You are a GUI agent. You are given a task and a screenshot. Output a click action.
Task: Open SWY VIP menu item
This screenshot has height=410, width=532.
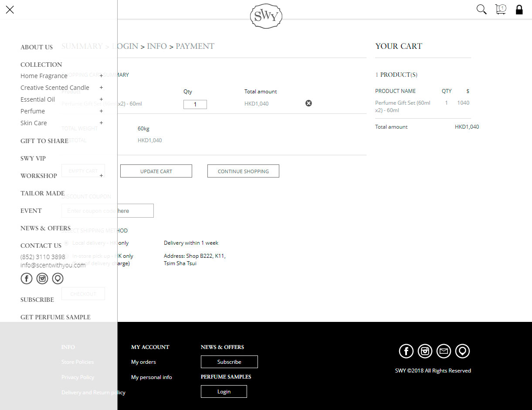point(33,158)
